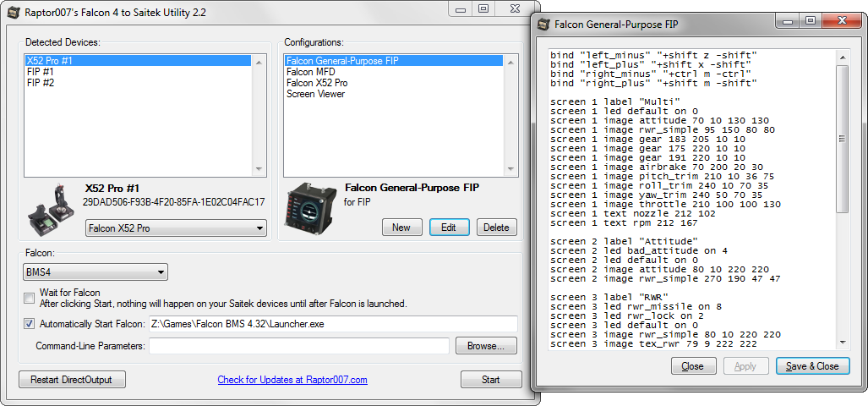Click the main window title bar app icon
The height and width of the screenshot is (406, 868).
point(14,12)
